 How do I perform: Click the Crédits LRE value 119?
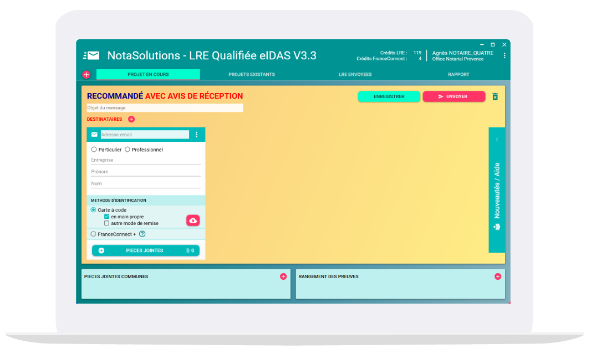pyautogui.click(x=417, y=53)
